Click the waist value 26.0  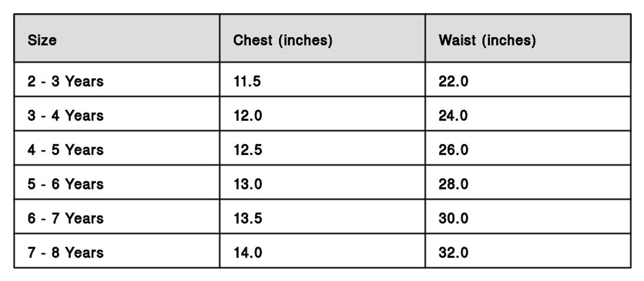(x=453, y=150)
